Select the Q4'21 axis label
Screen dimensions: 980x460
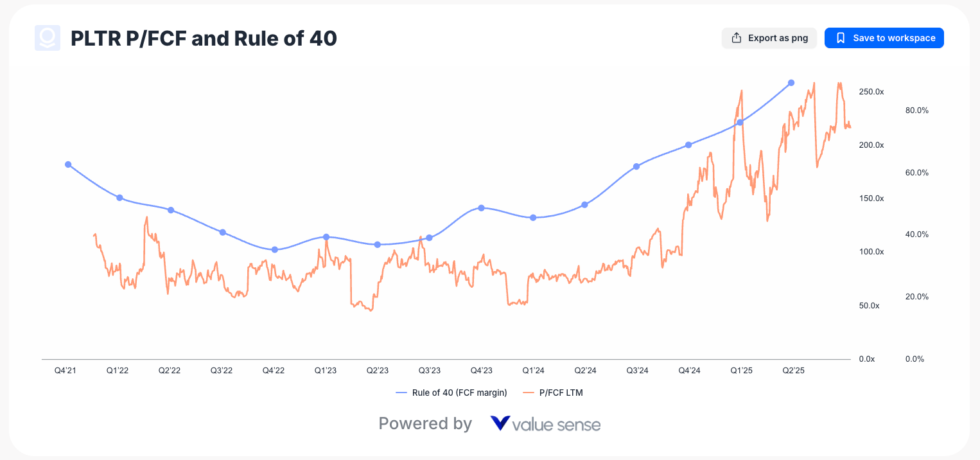coord(65,370)
